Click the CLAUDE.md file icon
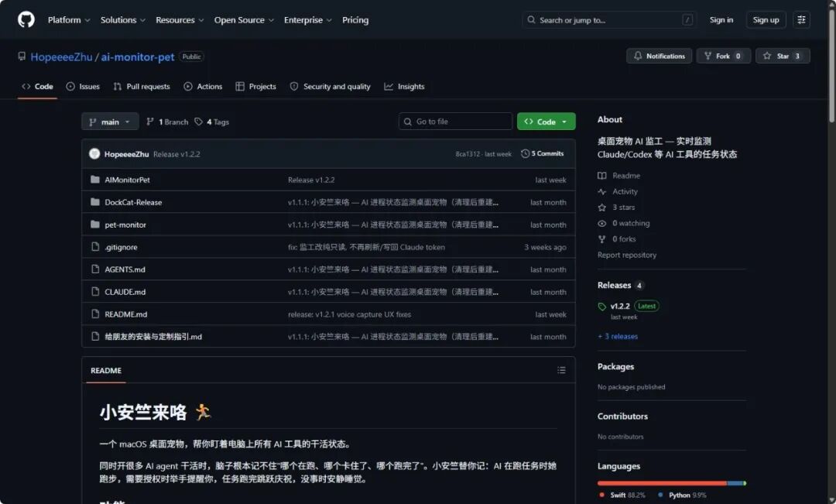The width and height of the screenshot is (836, 504). click(95, 292)
